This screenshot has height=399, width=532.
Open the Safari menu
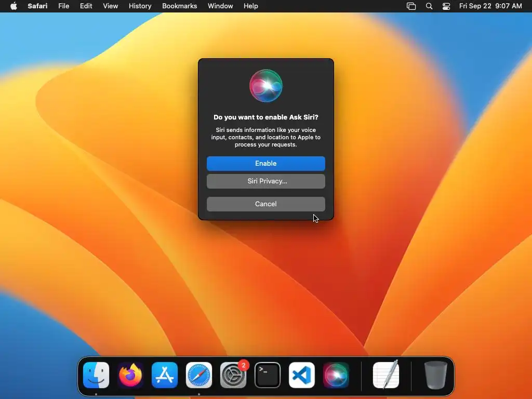[37, 6]
